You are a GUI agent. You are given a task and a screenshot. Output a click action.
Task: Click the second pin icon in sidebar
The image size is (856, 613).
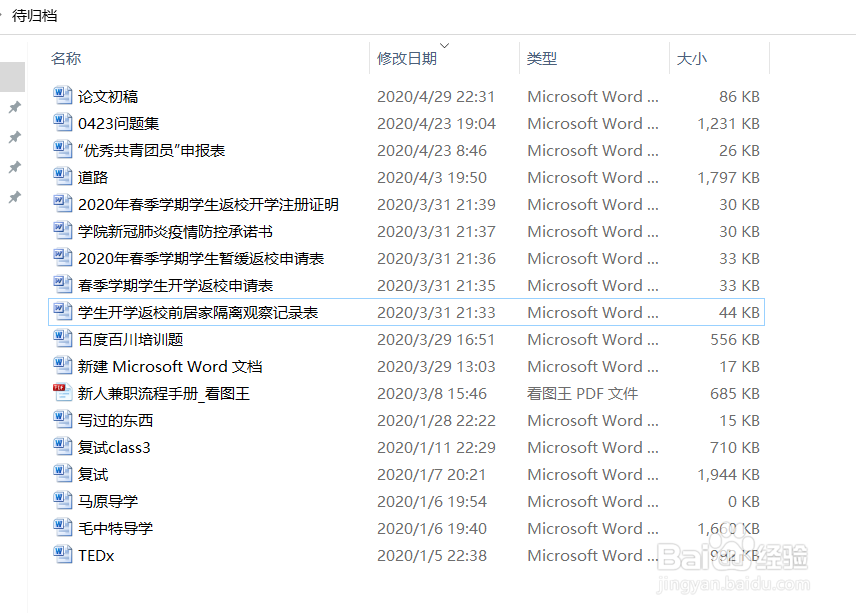click(15, 137)
